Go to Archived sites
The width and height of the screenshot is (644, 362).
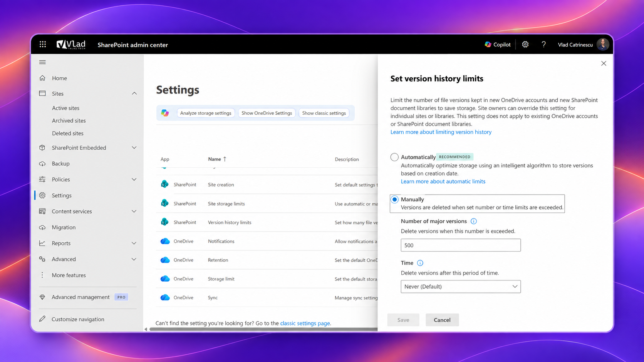tap(69, 121)
